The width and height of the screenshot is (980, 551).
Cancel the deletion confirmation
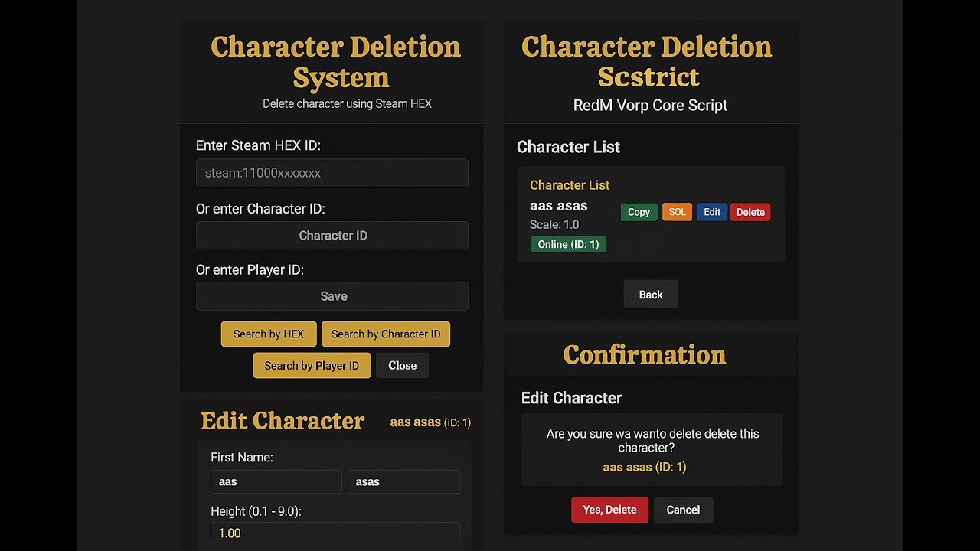pyautogui.click(x=683, y=510)
